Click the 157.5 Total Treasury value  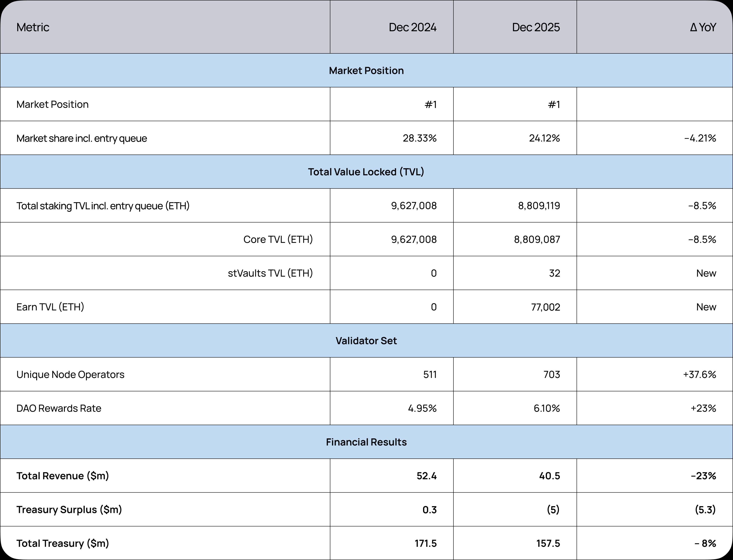pyautogui.click(x=548, y=544)
